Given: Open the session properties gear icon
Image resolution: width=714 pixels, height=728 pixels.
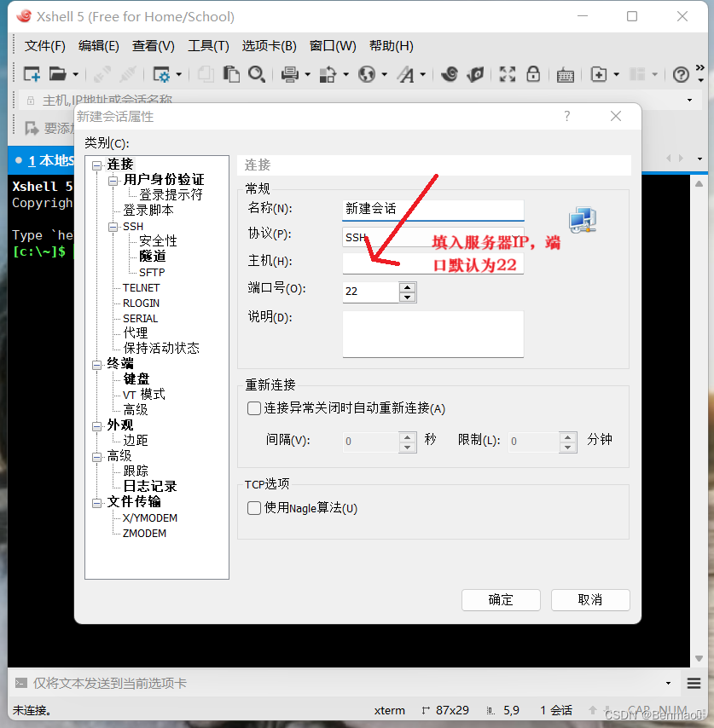Looking at the screenshot, I should tap(161, 74).
